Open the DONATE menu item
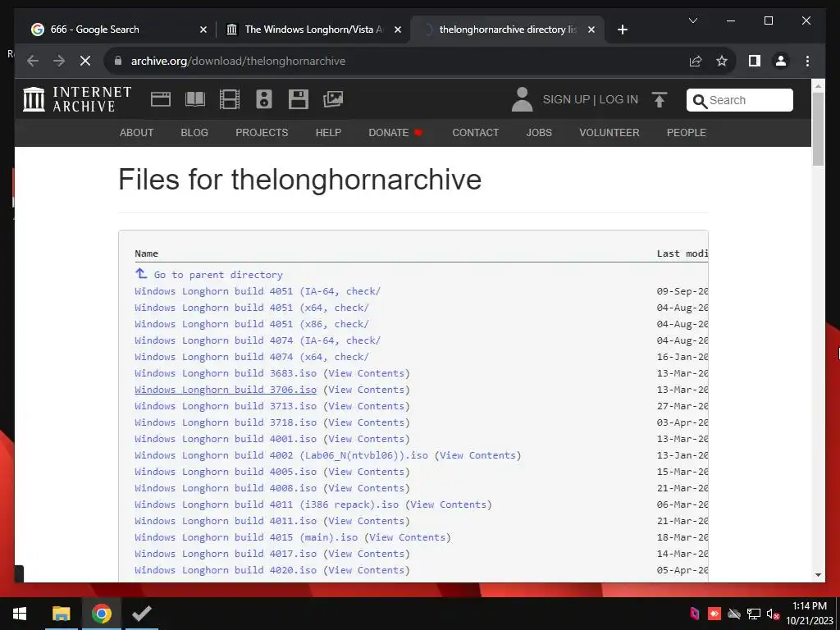This screenshot has height=630, width=840. click(395, 133)
